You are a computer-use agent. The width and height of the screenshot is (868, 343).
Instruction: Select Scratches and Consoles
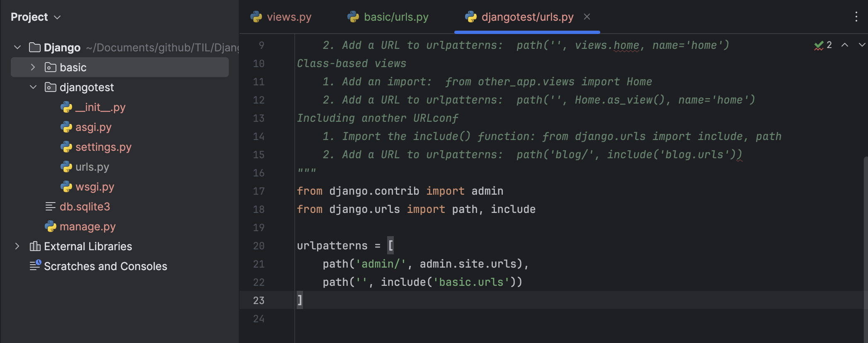point(105,266)
